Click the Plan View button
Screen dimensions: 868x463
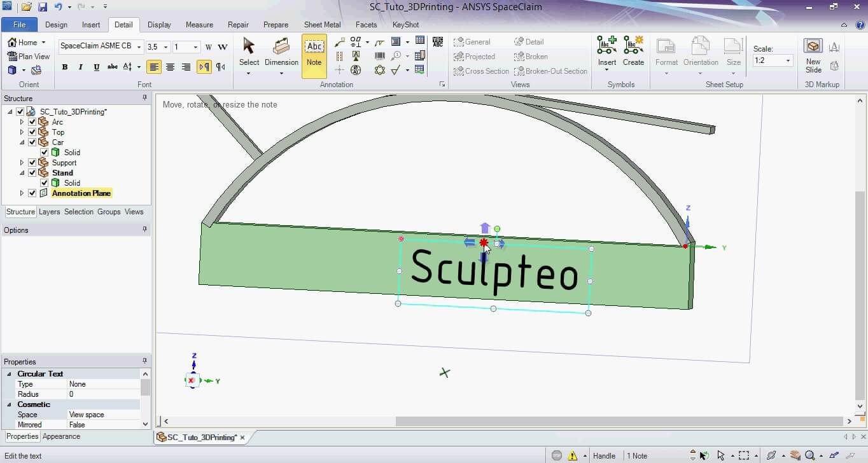pyautogui.click(x=29, y=56)
